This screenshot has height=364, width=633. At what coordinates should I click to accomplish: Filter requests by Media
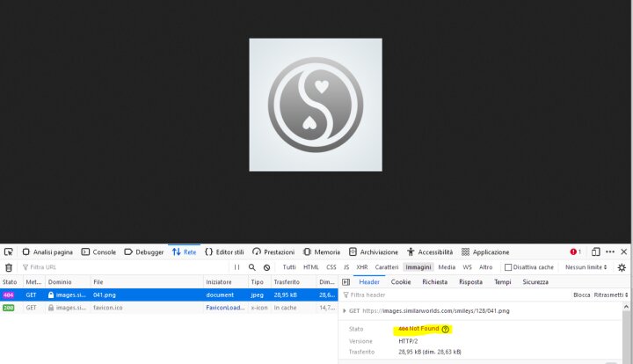[447, 267]
